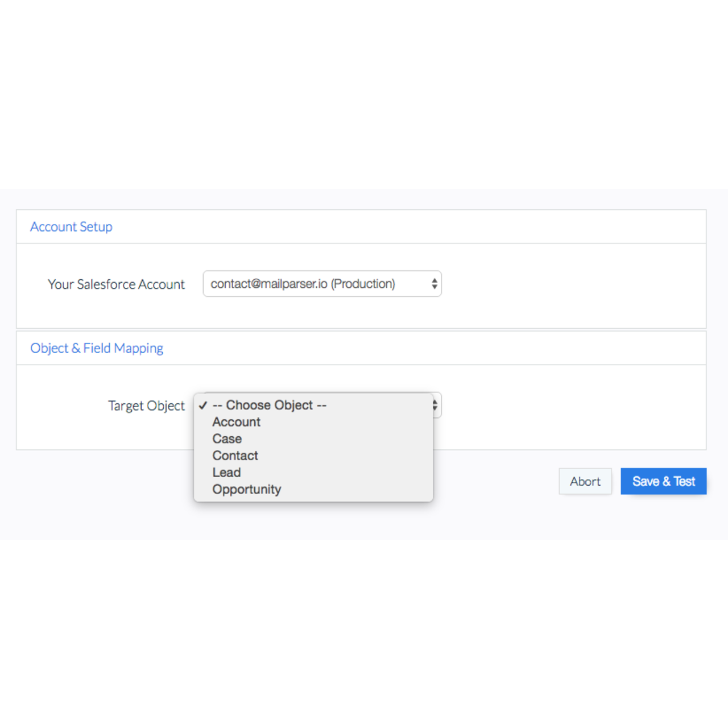The width and height of the screenshot is (728, 728).
Task: Click the checkmark beside Choose Object
Action: tap(203, 406)
